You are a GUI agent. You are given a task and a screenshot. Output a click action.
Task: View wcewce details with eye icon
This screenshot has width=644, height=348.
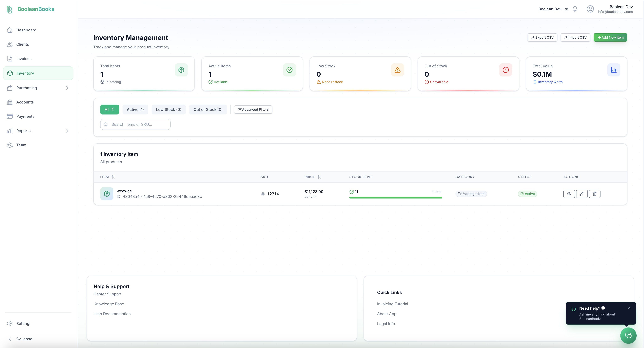coord(569,194)
